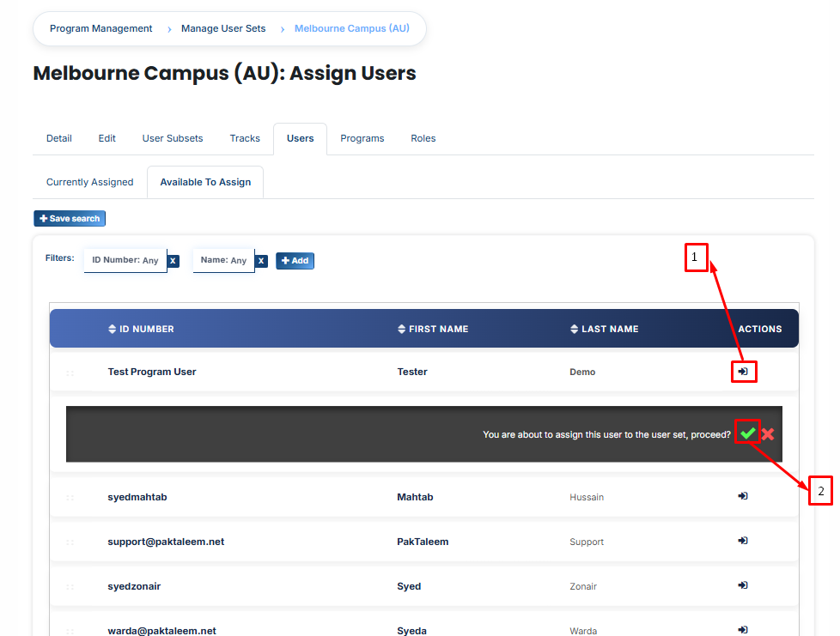Click Test Program User ID cell

pyautogui.click(x=152, y=372)
